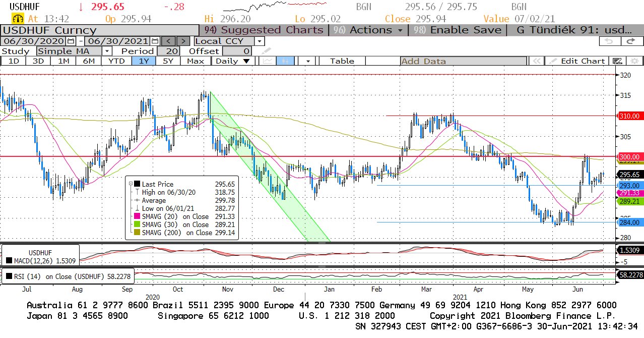The height and width of the screenshot is (338, 644).
Task: Open the end date calendar picker icon
Action: point(155,41)
